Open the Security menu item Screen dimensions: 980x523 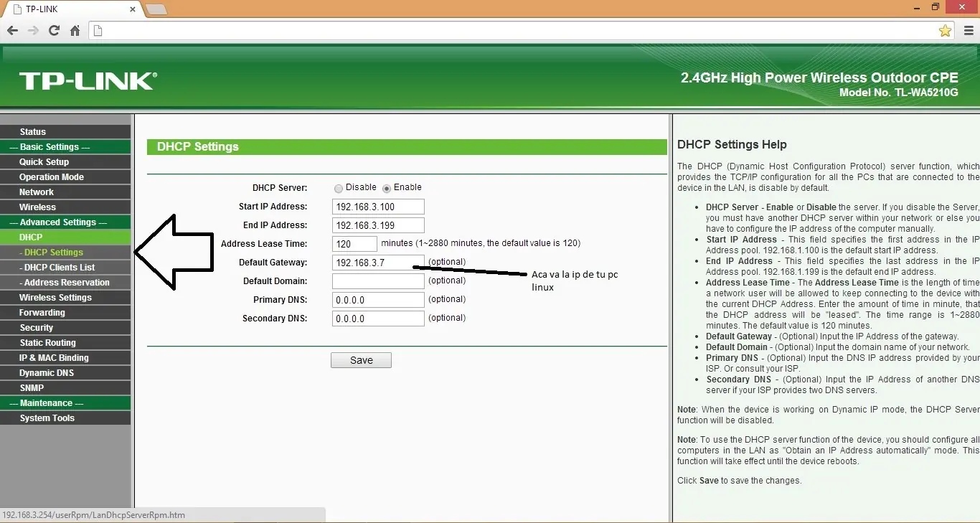65,328
